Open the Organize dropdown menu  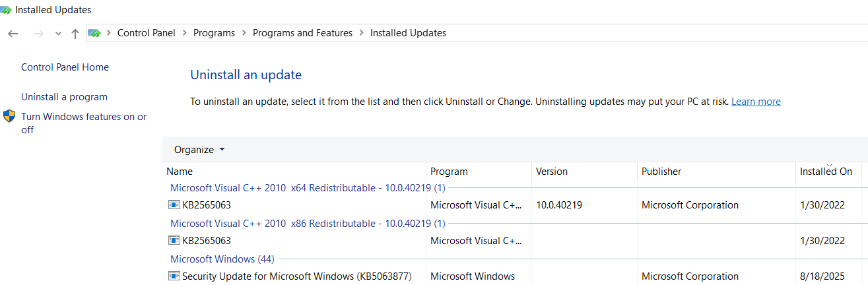(x=199, y=150)
